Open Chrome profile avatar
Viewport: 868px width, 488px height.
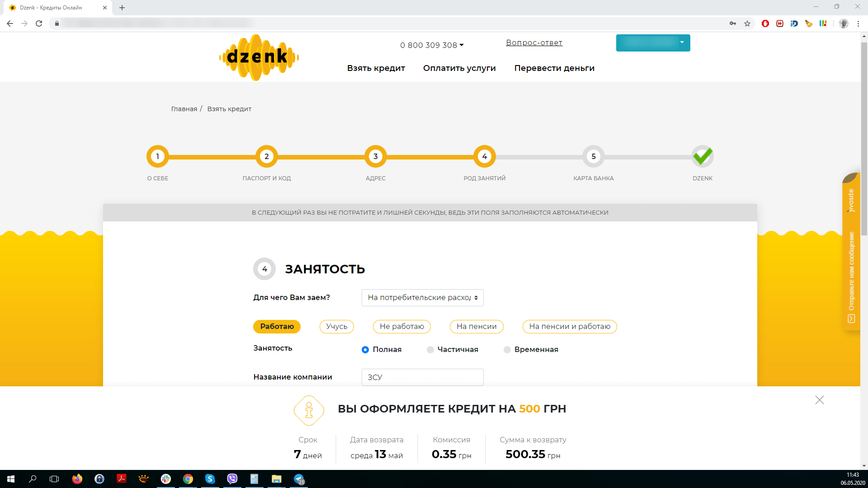844,23
